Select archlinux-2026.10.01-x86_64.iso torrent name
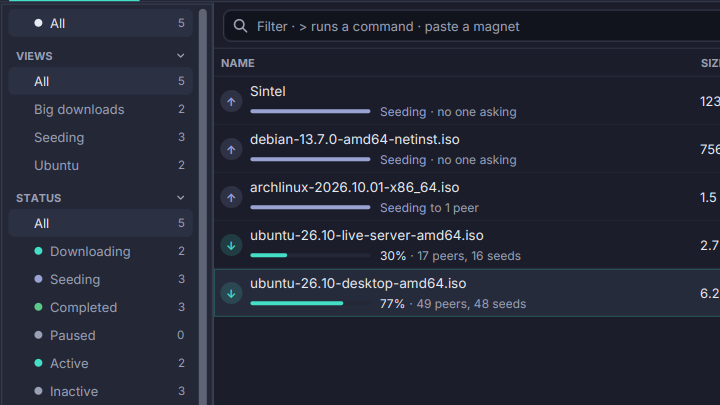This screenshot has width=720, height=405. (354, 187)
